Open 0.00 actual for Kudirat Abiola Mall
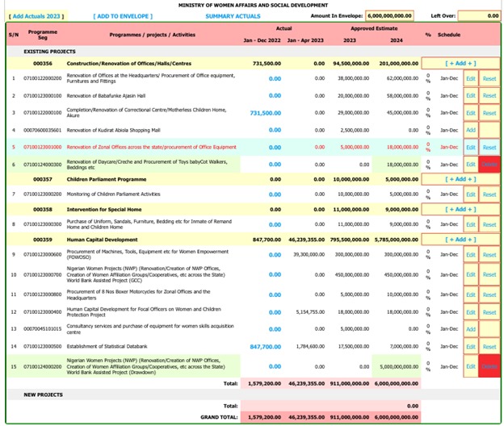The width and height of the screenshot is (504, 426). (275, 130)
